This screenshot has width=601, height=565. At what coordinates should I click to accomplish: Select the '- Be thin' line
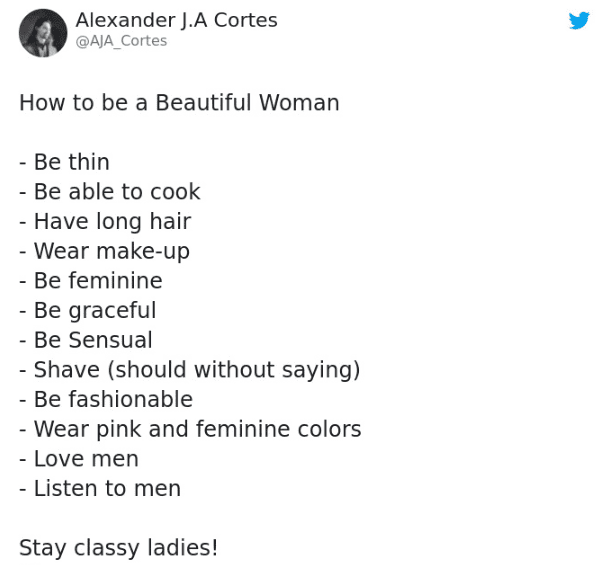pos(64,162)
